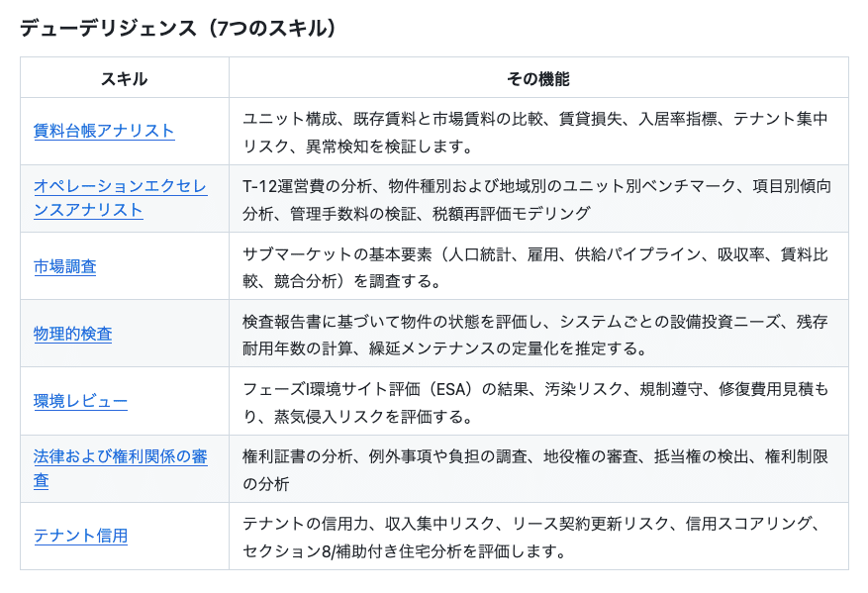Click the 権利証書の分析 description cell
Screen dimensions: 868x593
(x=534, y=468)
